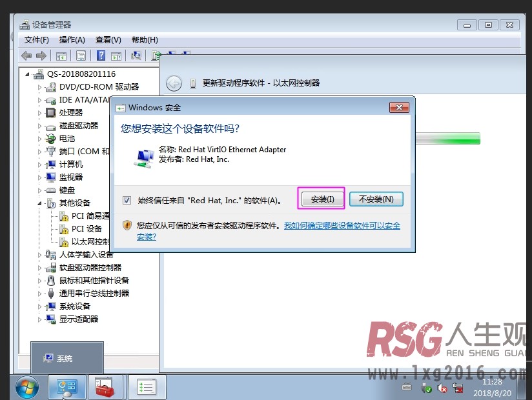The image size is (532, 400).
Task: Click the red toolbox taskbar icon
Action: coord(105,387)
